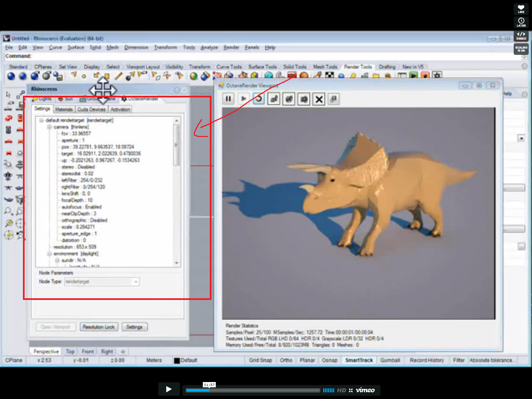The width and height of the screenshot is (532, 399).
Task: Select the "focalDepth : 10" tree row
Action: point(77,200)
